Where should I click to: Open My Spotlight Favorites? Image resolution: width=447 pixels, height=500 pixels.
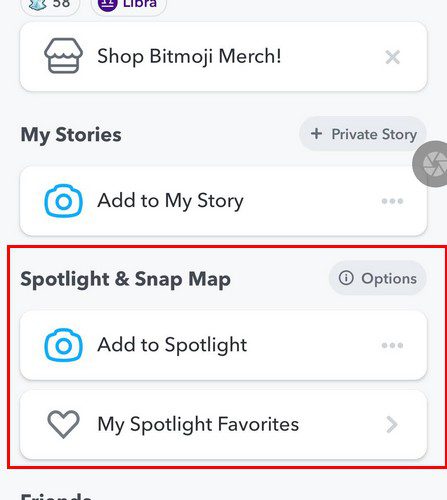(223, 425)
